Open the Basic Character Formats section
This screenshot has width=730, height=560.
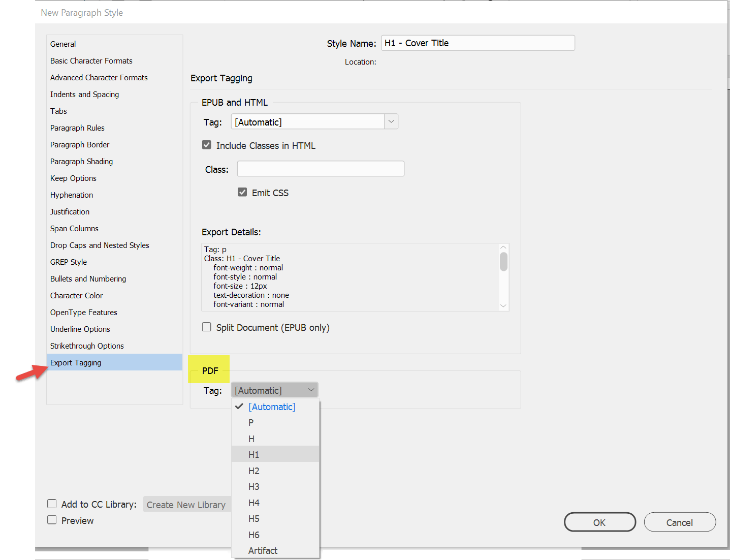(91, 60)
